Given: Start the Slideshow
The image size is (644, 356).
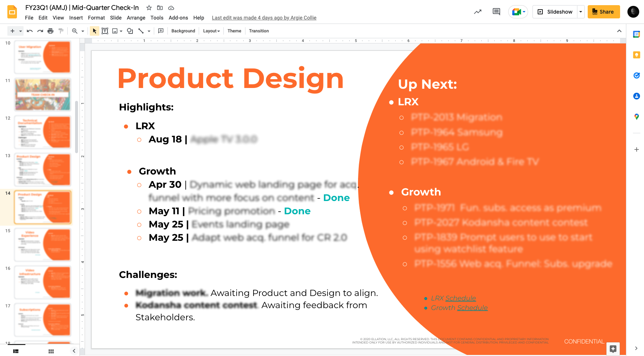Looking at the screenshot, I should tap(555, 12).
